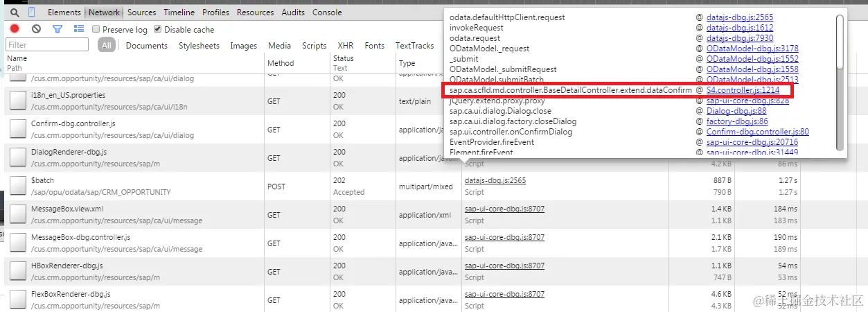
Task: Open sap-ui-core-dbg.js:8707 initiator in HBoxRenderer-dbg.js row
Action: tap(504, 266)
